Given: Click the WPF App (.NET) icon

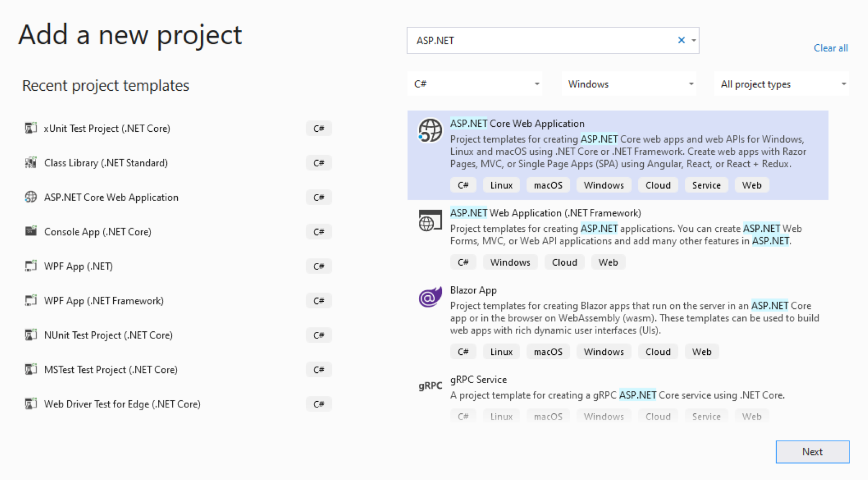Looking at the screenshot, I should click(31, 266).
